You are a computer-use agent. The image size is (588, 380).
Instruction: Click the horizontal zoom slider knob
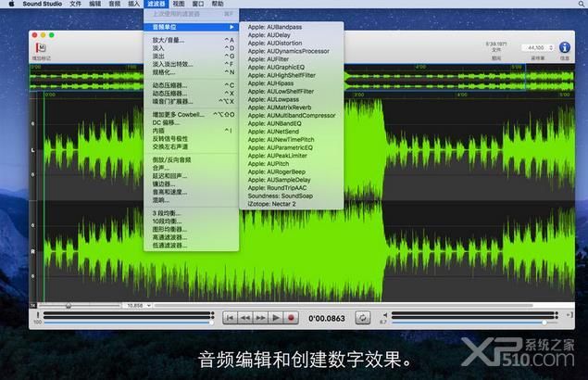[69, 306]
